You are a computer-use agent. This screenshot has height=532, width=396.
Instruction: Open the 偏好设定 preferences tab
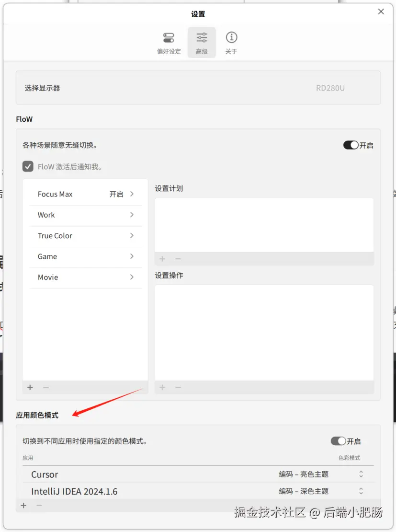pos(169,43)
